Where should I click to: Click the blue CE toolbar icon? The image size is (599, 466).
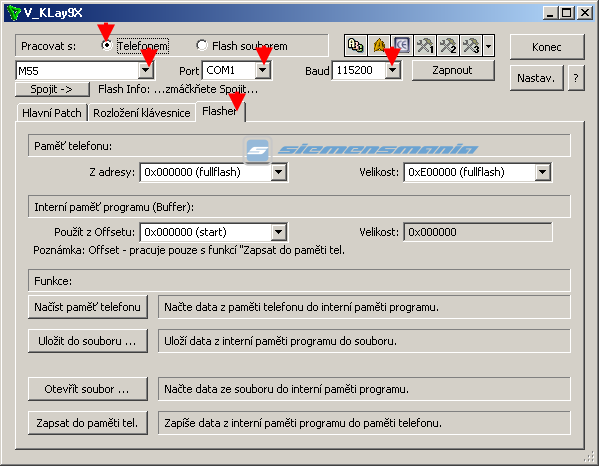402,46
